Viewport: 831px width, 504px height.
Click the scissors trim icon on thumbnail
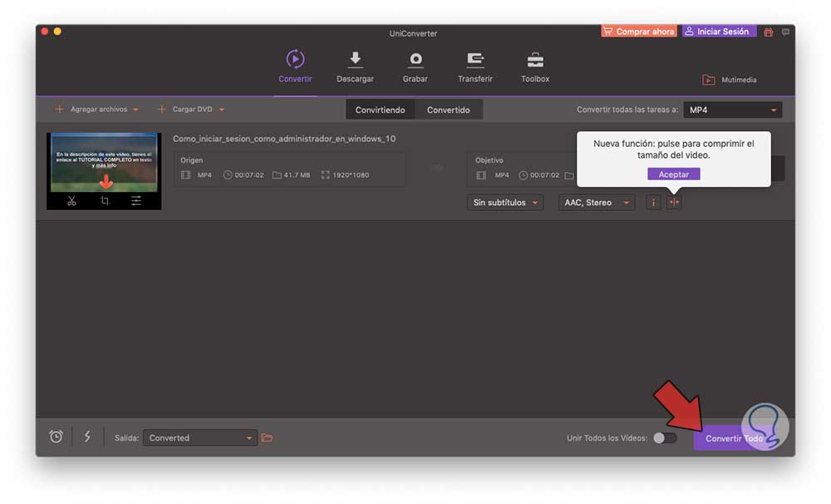(71, 201)
